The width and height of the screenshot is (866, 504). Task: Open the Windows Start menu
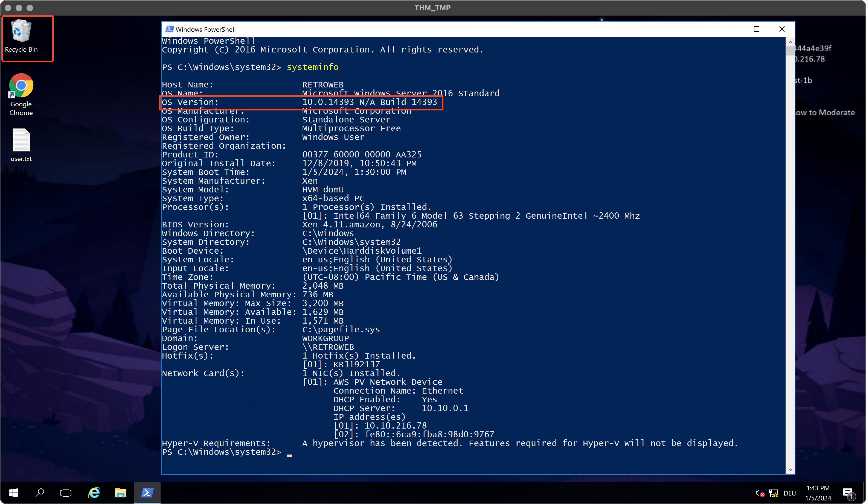13,493
